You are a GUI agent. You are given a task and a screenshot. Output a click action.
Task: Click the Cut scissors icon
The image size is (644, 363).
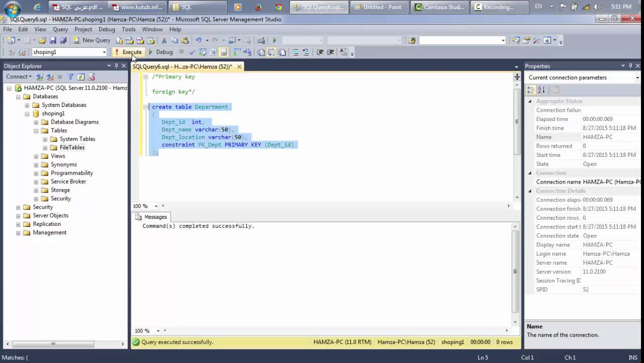click(164, 40)
